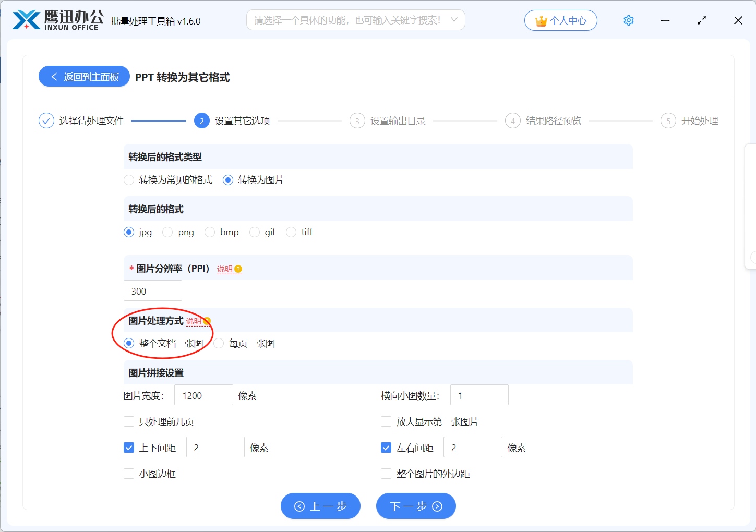
Task: Open the function search dropdown
Action: point(356,20)
